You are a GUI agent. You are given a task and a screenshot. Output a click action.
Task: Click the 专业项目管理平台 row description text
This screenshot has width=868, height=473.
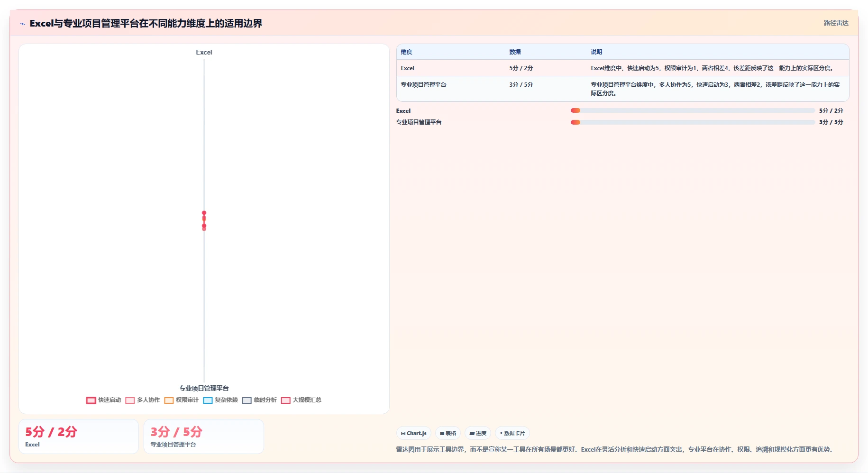(715, 89)
